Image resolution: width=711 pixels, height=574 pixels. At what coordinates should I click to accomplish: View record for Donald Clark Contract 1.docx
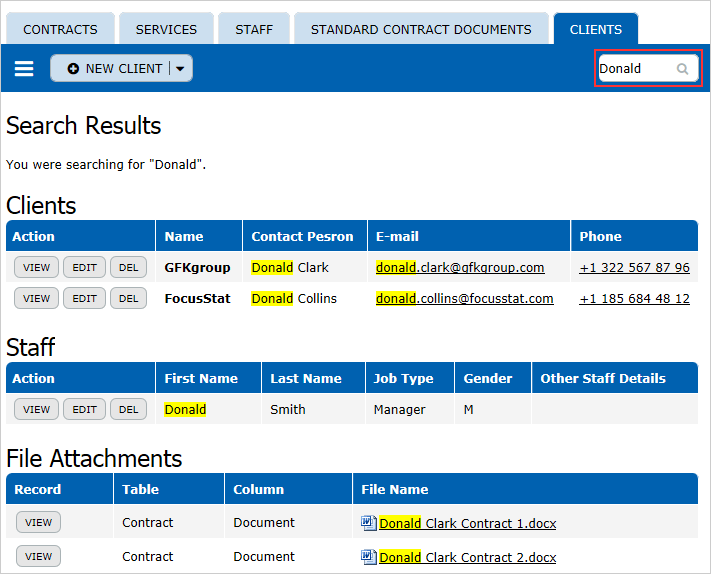click(39, 522)
